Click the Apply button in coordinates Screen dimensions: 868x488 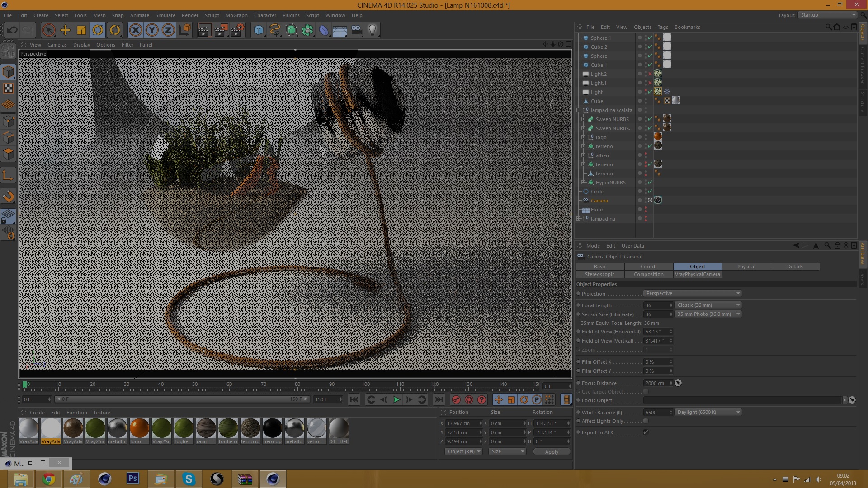click(552, 452)
